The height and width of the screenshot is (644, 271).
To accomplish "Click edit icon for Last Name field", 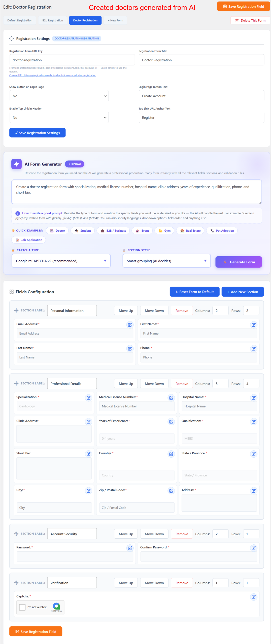I will 130,349.
